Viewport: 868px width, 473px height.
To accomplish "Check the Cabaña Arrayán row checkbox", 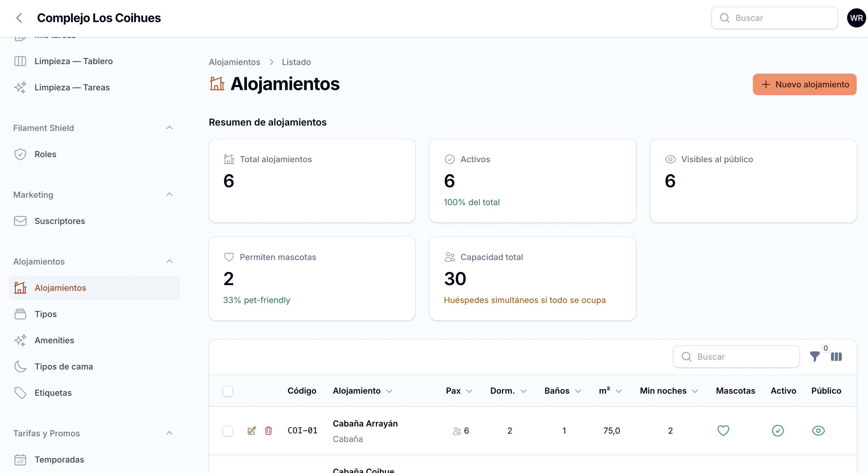I will coord(228,431).
